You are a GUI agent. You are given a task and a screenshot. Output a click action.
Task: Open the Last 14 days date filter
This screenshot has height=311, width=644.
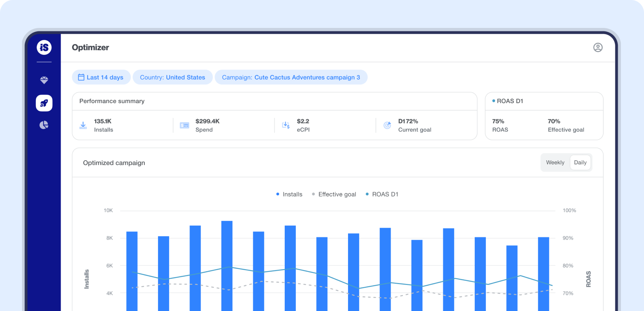pos(101,77)
